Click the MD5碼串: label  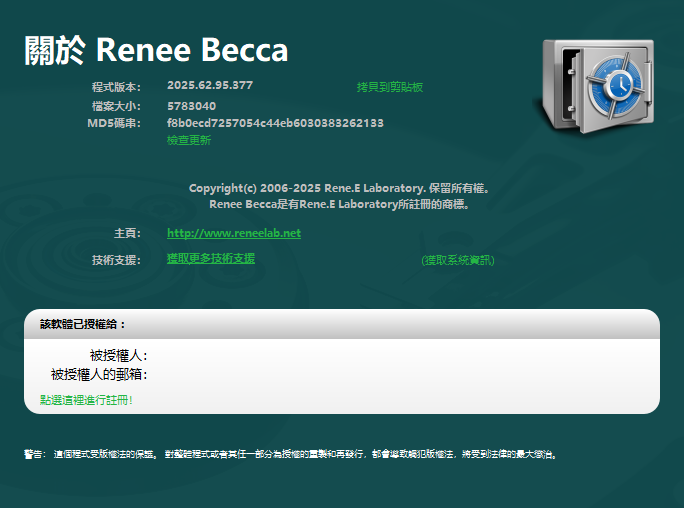[x=114, y=123]
